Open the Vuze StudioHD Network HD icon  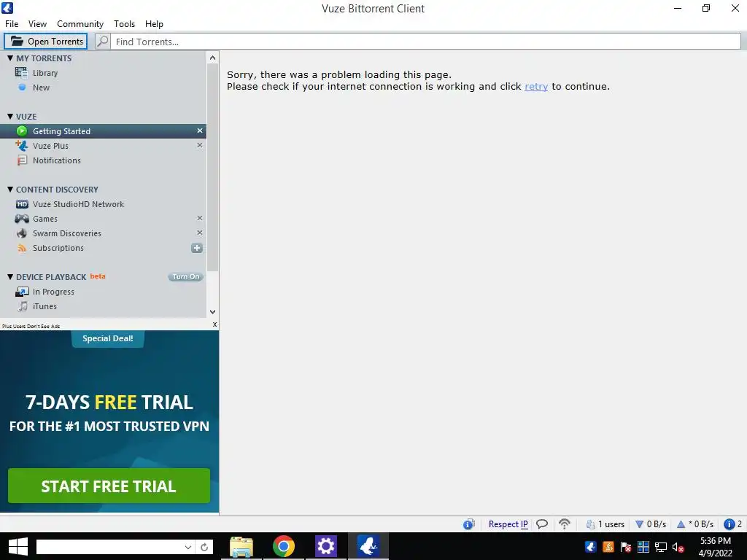[x=22, y=204]
